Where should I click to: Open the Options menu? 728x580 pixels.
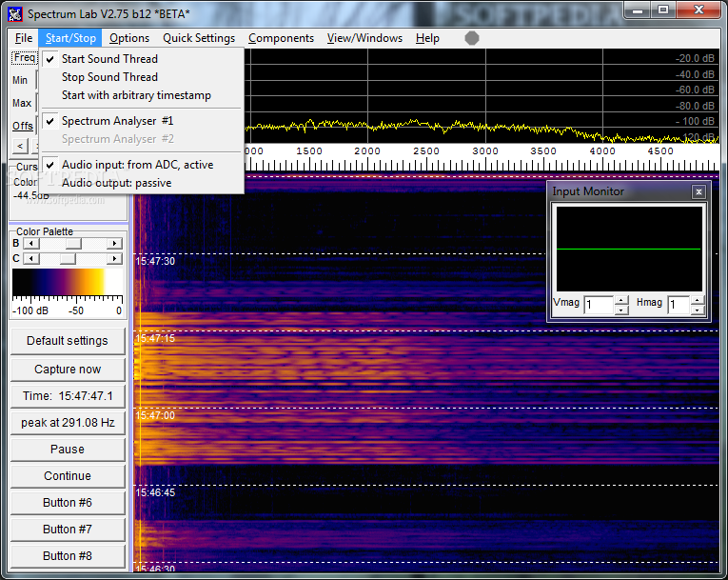click(129, 38)
